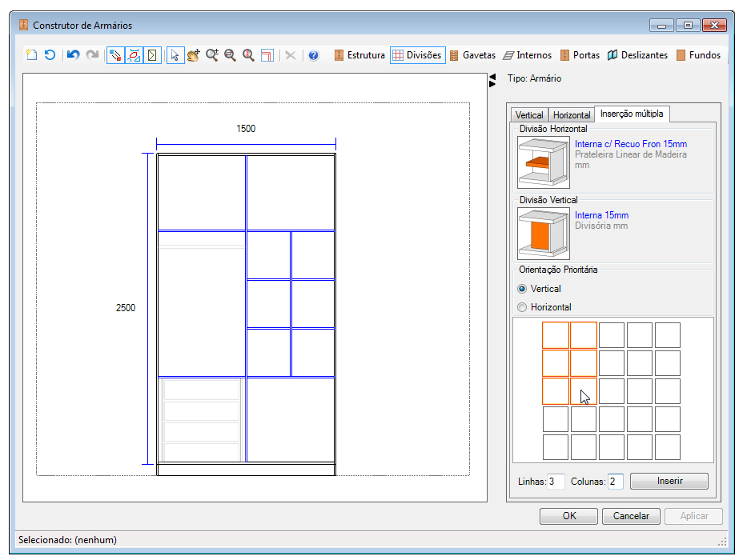This screenshot has height=560, width=743.
Task: Click the Cancelar button
Action: 631,516
